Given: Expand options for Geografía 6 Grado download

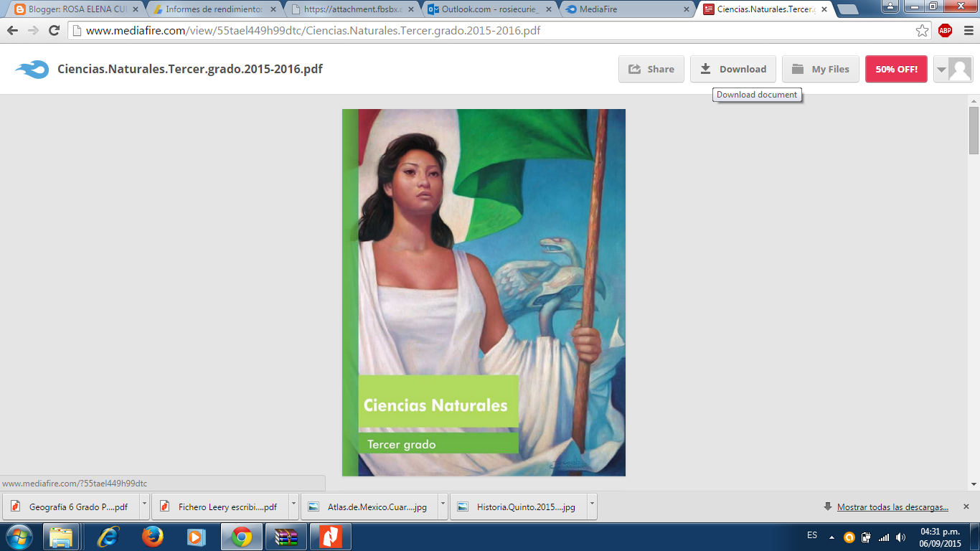Looking at the screenshot, I should [144, 507].
